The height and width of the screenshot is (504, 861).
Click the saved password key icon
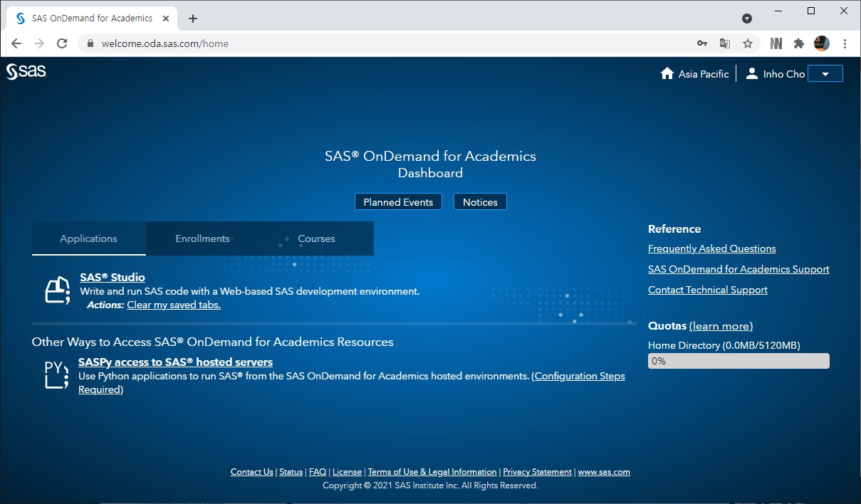coord(702,43)
